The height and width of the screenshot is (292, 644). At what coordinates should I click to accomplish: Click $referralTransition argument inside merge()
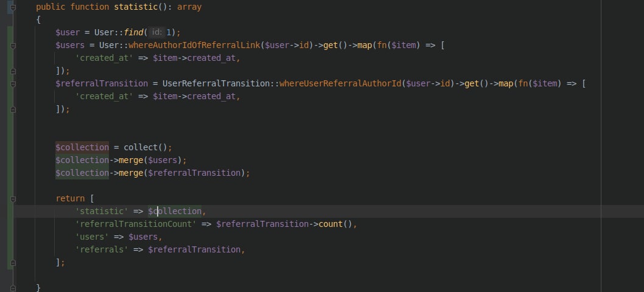pyautogui.click(x=194, y=173)
